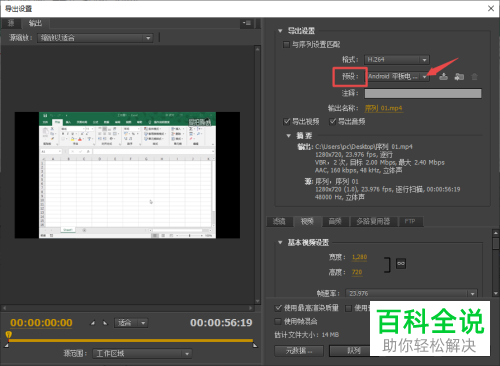Click the preview vertical scrollbar
Viewport: 500px width, 366px height.
point(258,175)
